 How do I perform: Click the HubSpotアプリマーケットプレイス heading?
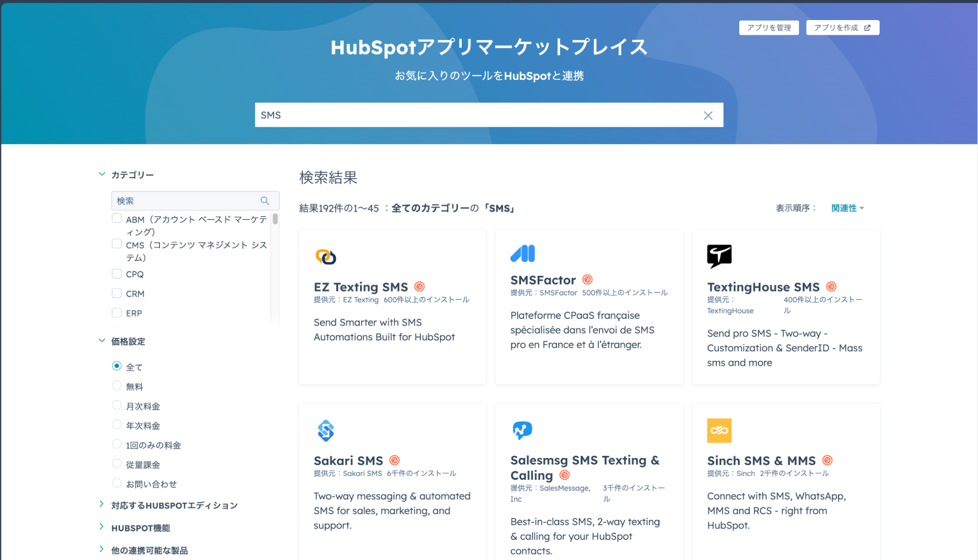pos(489,47)
